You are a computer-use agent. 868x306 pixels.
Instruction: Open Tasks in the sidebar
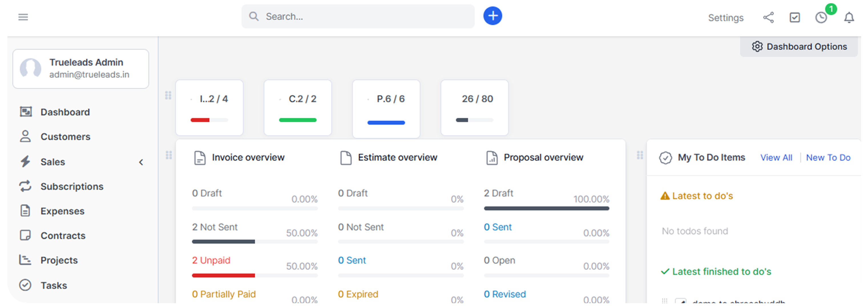(54, 286)
